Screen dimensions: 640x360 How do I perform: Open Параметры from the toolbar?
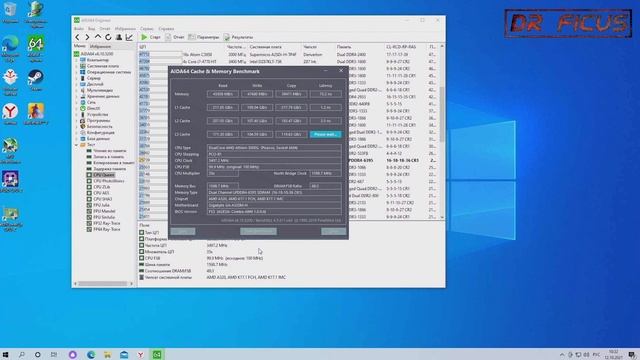[x=204, y=37]
